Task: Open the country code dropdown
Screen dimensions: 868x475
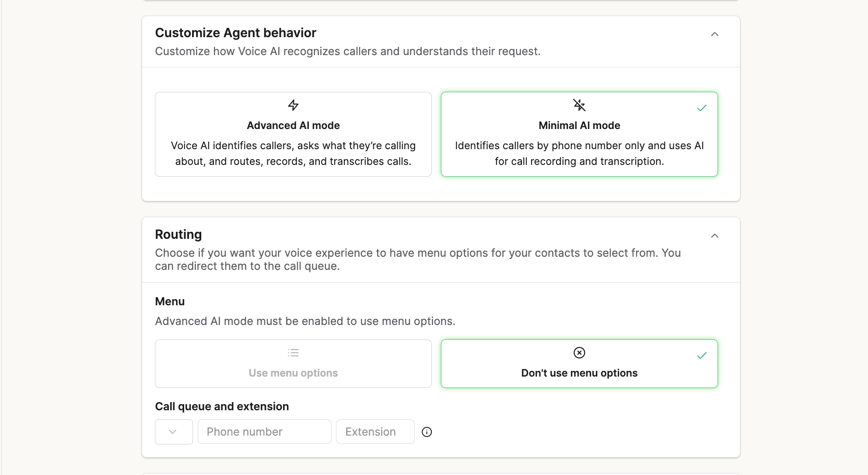Action: (x=174, y=432)
